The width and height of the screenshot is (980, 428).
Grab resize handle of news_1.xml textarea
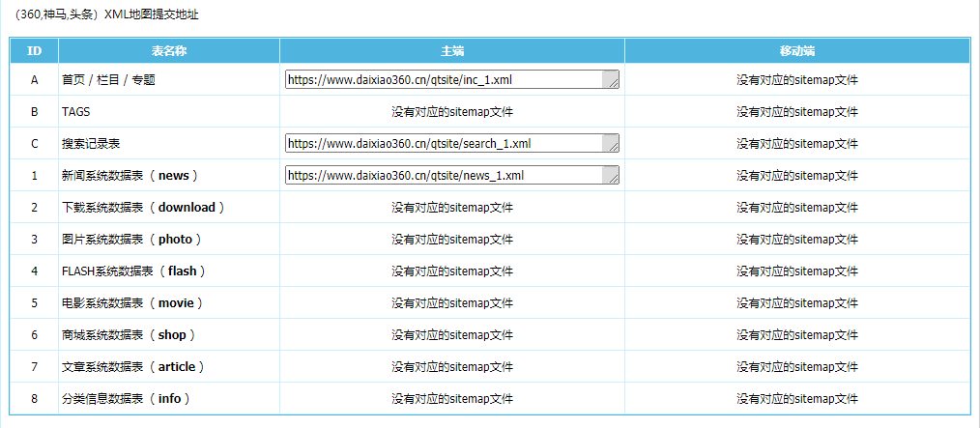(x=612, y=179)
